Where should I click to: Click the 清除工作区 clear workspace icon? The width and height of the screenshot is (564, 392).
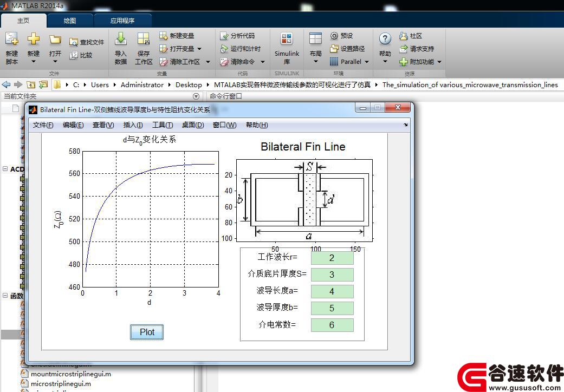click(163, 62)
